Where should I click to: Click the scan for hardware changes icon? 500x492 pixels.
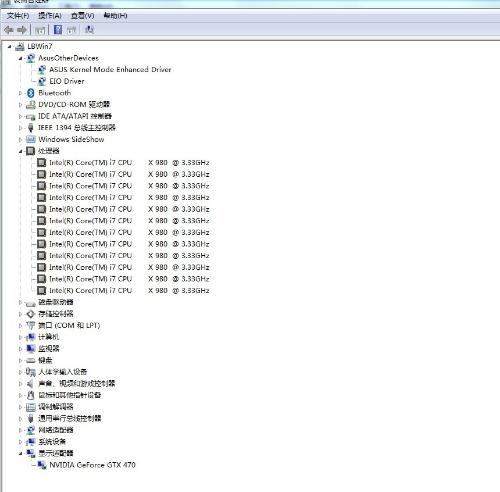(89, 30)
